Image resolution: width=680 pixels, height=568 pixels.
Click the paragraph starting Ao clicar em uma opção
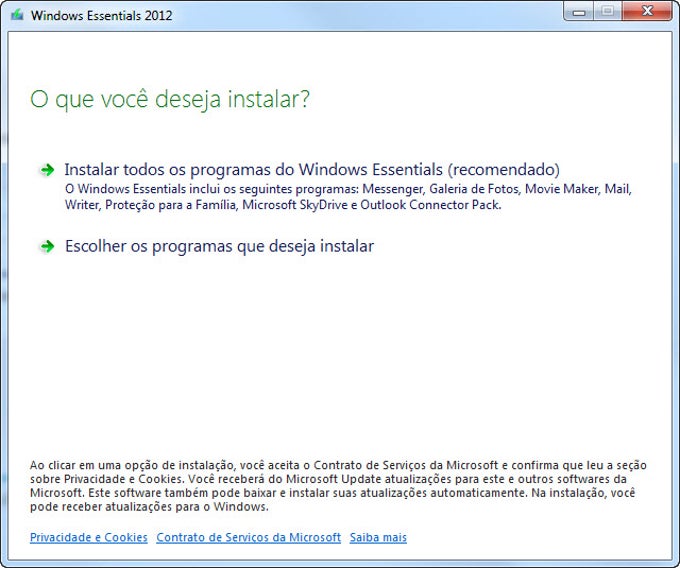point(338,486)
